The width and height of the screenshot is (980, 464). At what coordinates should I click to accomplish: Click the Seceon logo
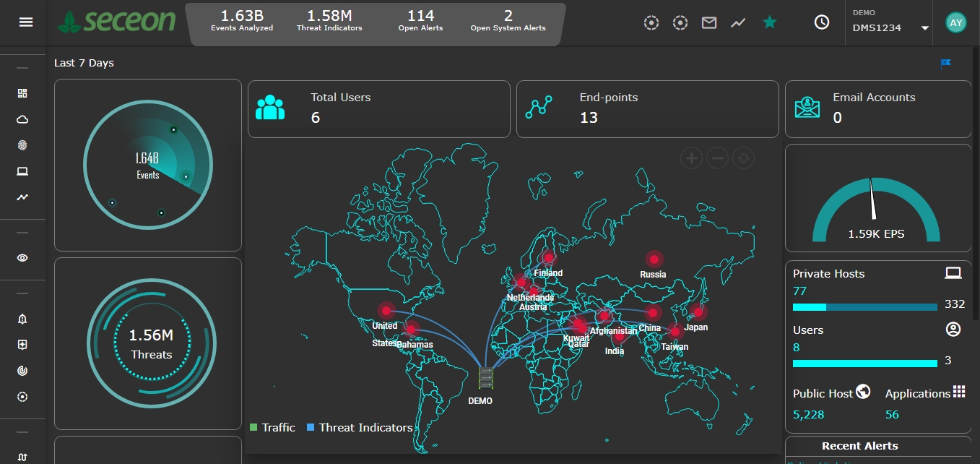coord(117,21)
